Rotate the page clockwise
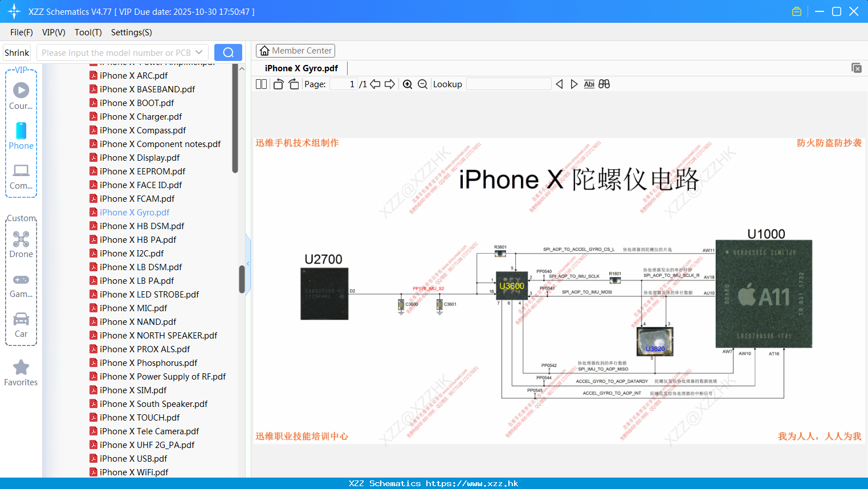The image size is (868, 489). [x=294, y=84]
